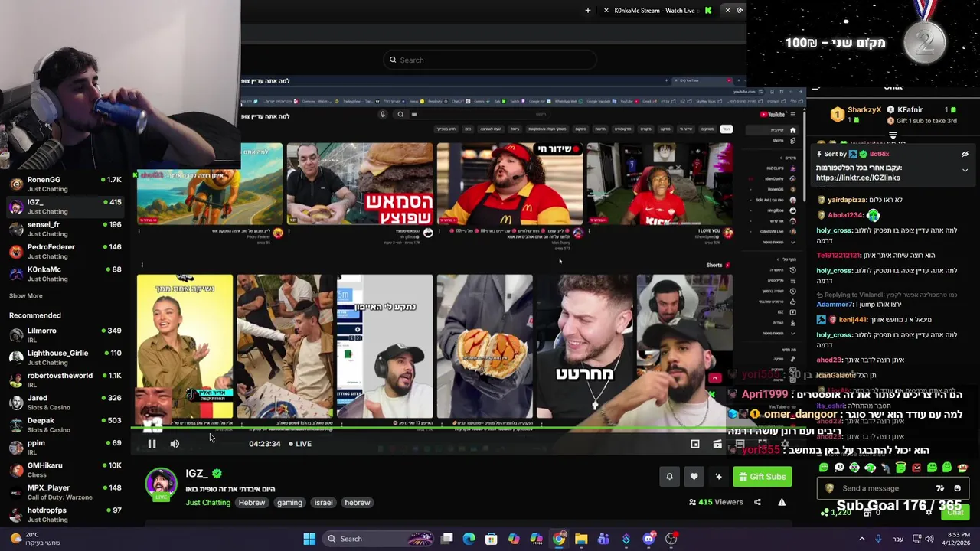Screen dimensions: 980x551
Task: Open PedroFederer channel in sidebar
Action: 65,251
